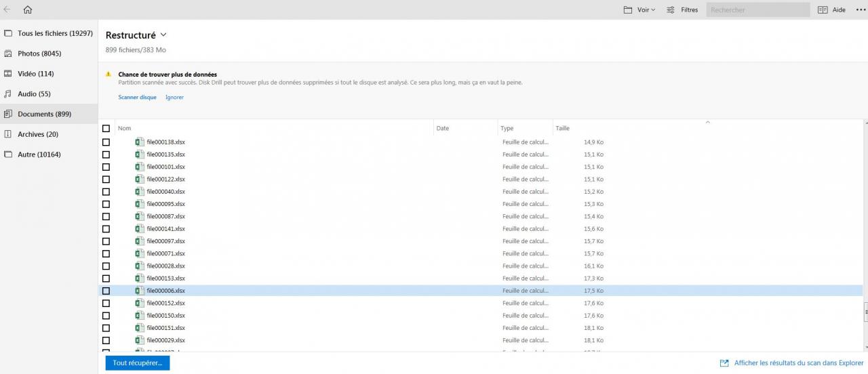Screen dimensions: 868x374
Task: Open the Aide help panel
Action: 832,9
